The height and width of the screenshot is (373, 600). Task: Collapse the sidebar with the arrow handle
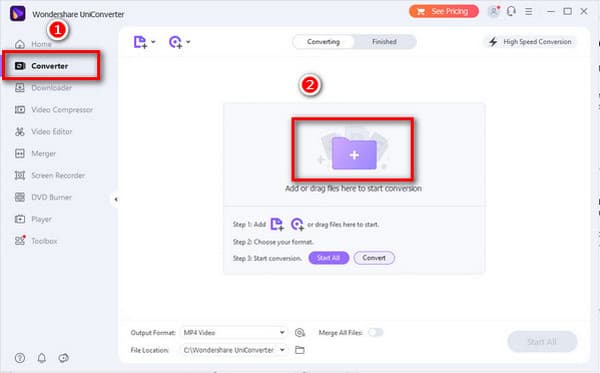116,199
